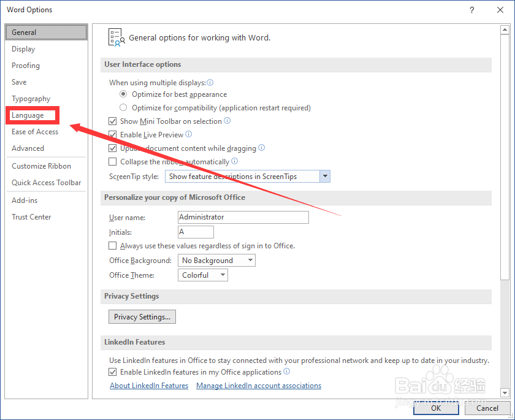
Task: Open Manage LinkedIn account associations link
Action: (x=259, y=386)
